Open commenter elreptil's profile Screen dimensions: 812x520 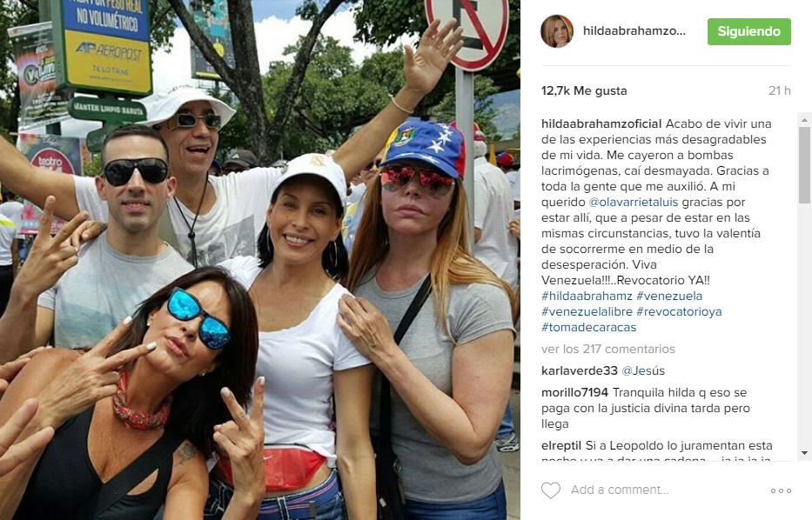pyautogui.click(x=561, y=445)
